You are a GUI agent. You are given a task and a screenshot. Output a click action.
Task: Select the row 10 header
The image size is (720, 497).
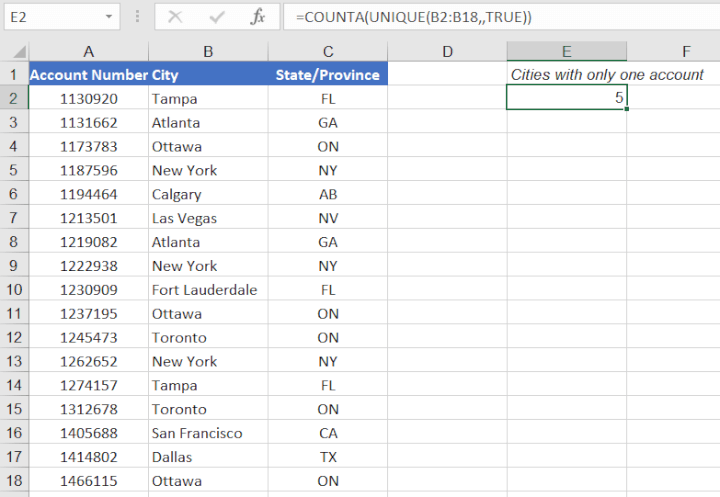[x=14, y=290]
